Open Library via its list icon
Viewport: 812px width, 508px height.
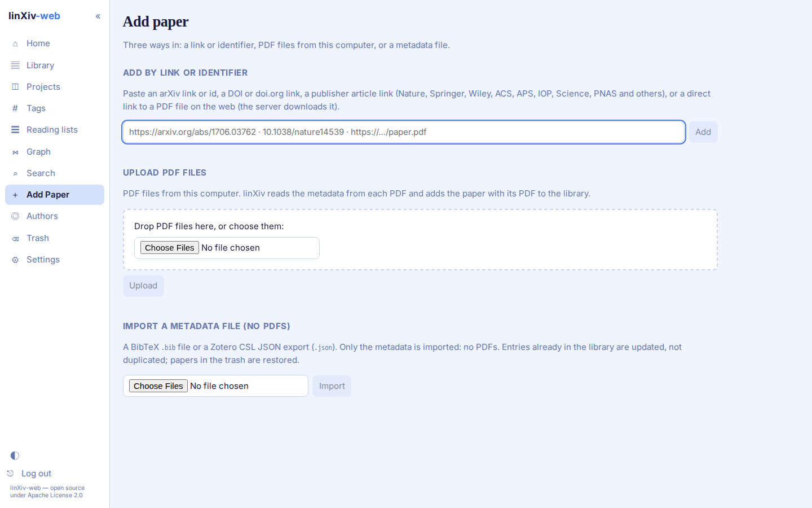(x=15, y=65)
